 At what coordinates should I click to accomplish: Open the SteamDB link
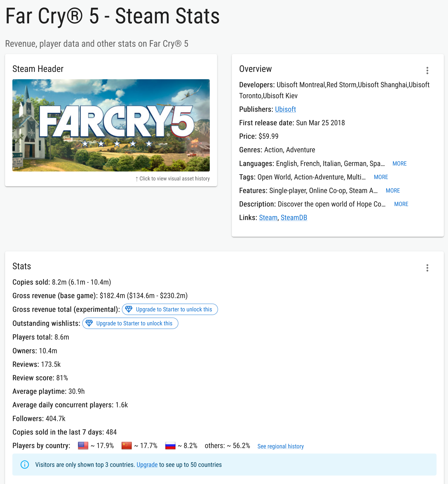294,218
